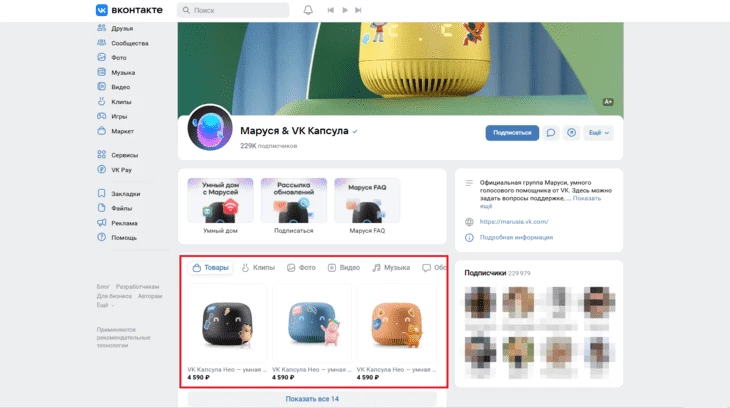Image resolution: width=730 pixels, height=408 pixels.
Task: Open Реклама in sidebar
Action: (117, 223)
